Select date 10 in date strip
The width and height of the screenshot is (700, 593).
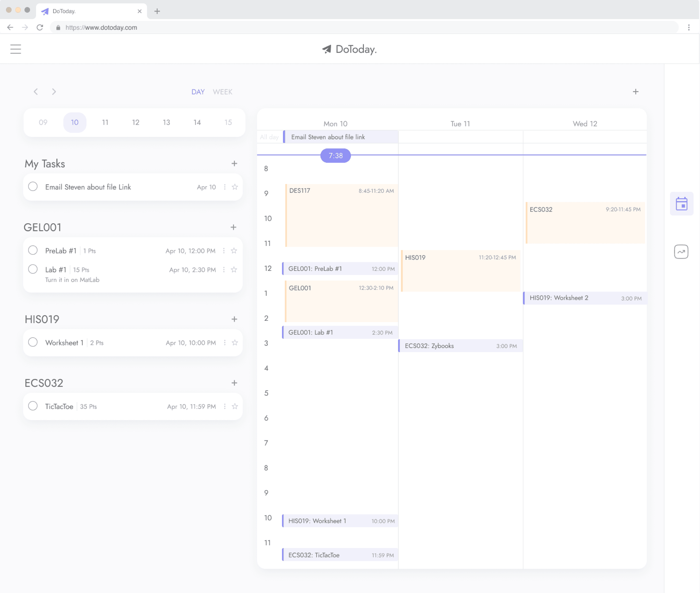click(75, 122)
